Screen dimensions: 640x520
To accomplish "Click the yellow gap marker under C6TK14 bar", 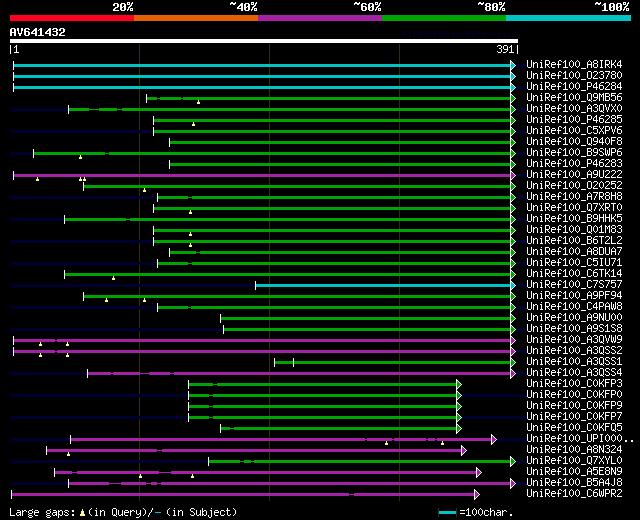I will 113,278.
